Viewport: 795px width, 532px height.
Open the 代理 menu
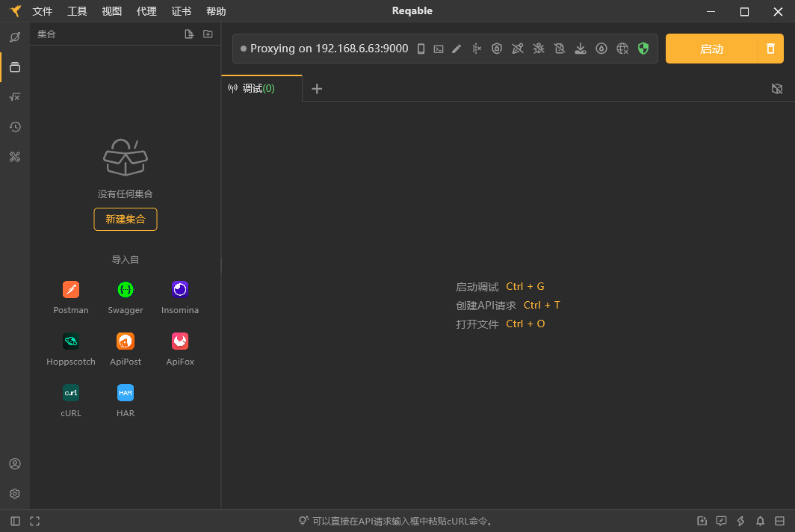tap(146, 11)
